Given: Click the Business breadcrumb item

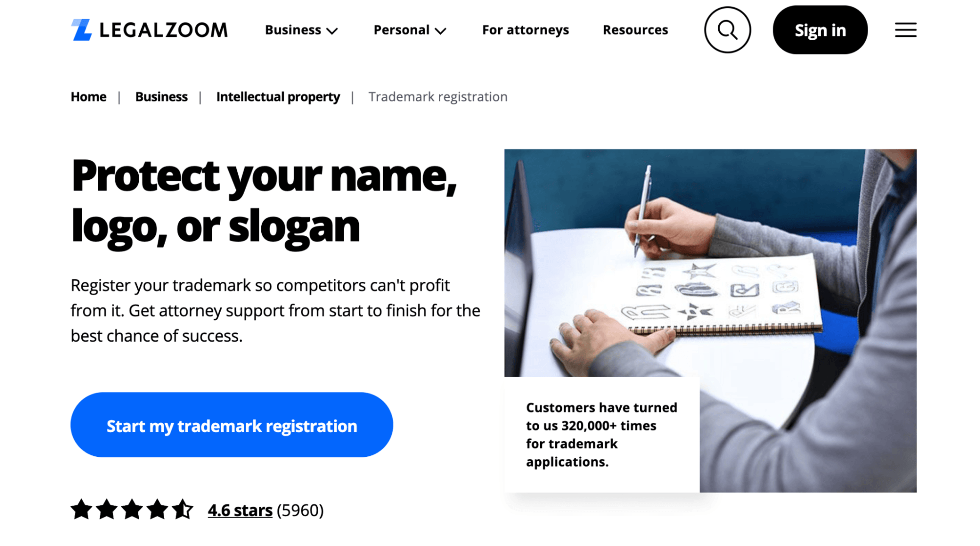Looking at the screenshot, I should click(161, 97).
